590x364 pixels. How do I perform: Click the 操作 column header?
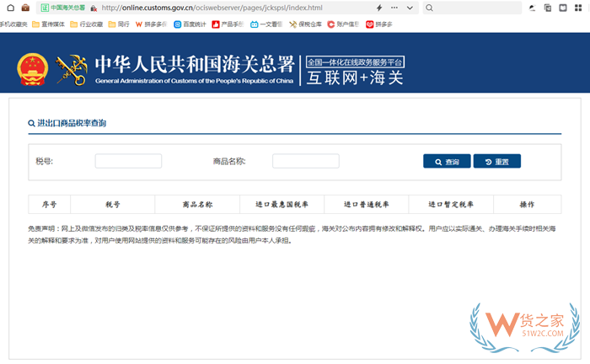(527, 204)
